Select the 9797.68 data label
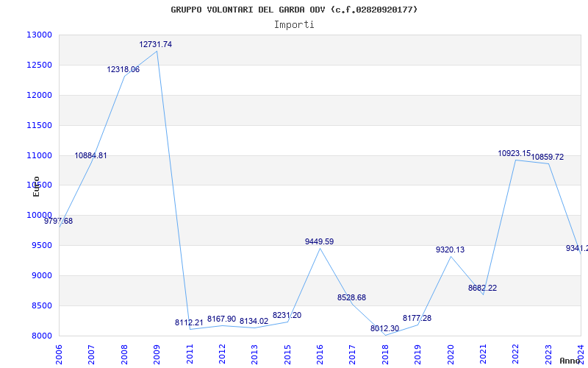This screenshot has width=588, height=368. tap(59, 222)
